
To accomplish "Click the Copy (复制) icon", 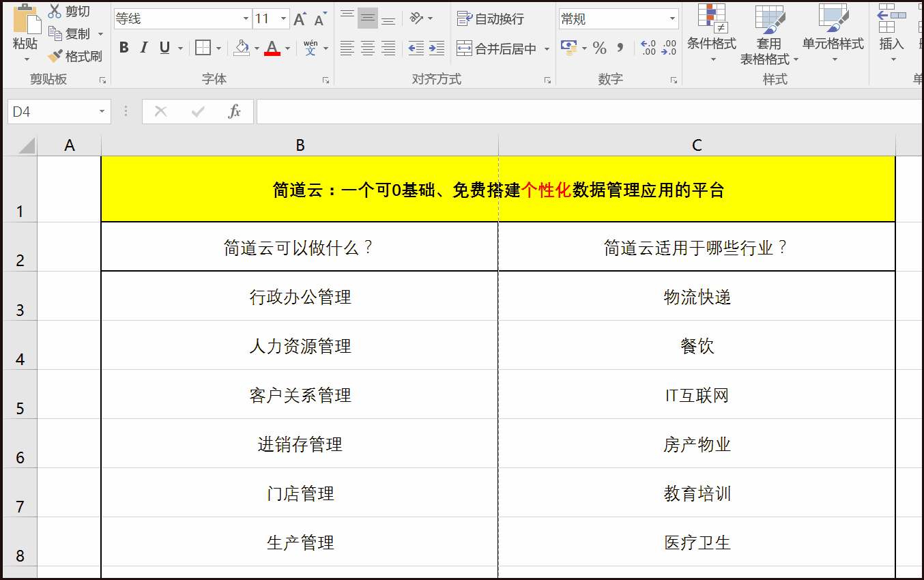I will click(x=55, y=33).
